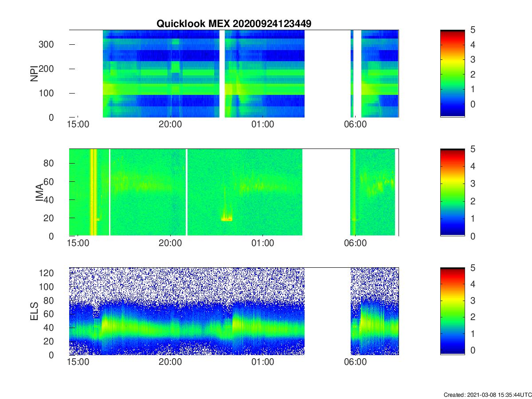532x399 pixels.
Task: Click the "1" label on IMA color bar
Action: coord(473,219)
